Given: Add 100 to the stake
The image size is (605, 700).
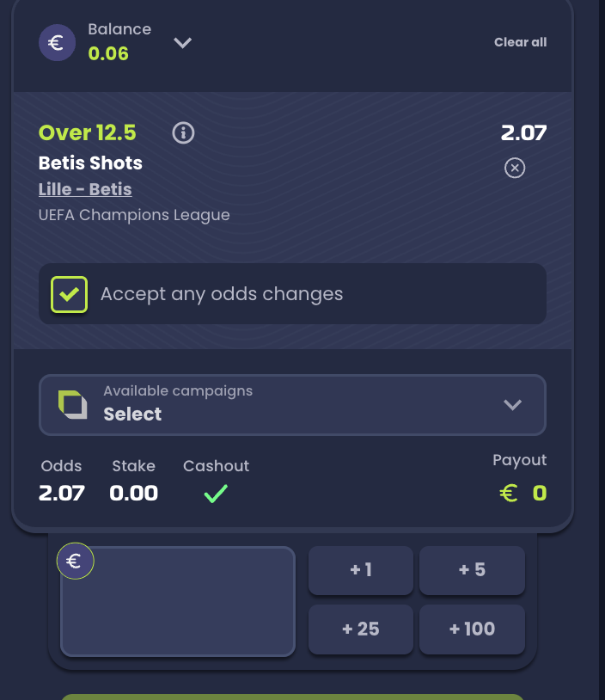Looking at the screenshot, I should pos(472,629).
